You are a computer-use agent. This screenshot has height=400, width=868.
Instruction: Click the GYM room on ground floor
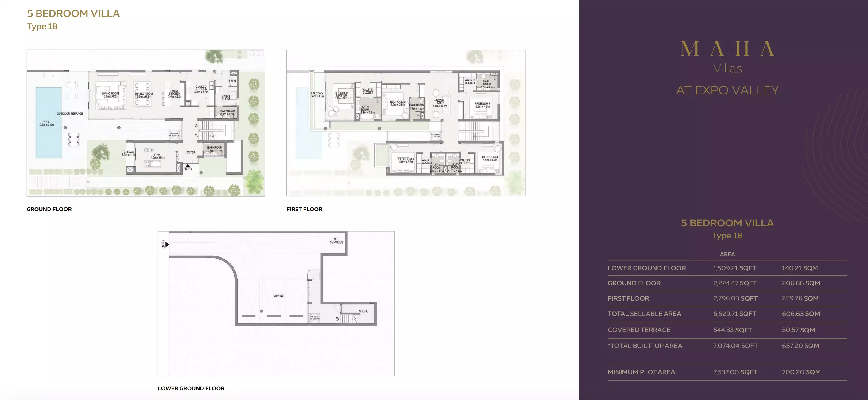point(157,156)
